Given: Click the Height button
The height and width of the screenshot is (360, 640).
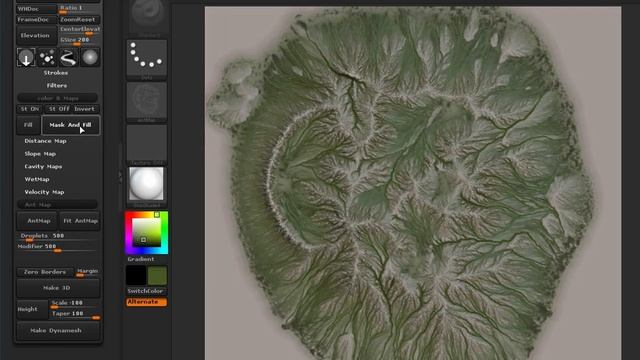Looking at the screenshot, I should point(32,309).
